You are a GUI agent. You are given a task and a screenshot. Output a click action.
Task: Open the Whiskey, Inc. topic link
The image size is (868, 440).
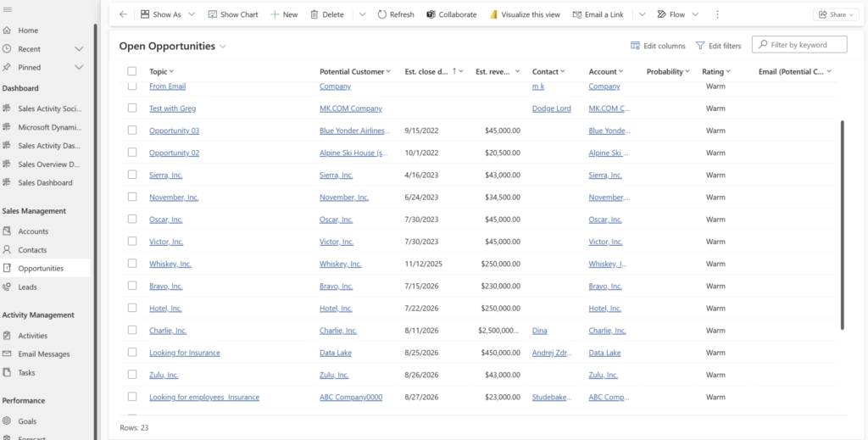[x=170, y=264]
